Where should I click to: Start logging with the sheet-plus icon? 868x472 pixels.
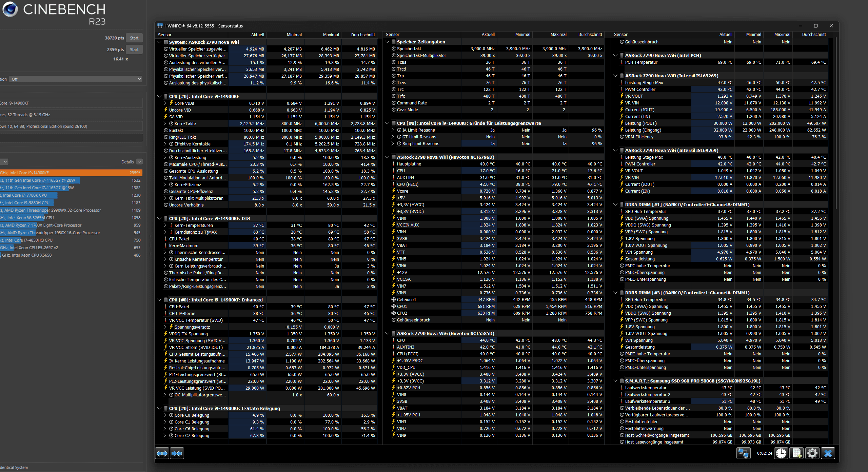pyautogui.click(x=797, y=453)
